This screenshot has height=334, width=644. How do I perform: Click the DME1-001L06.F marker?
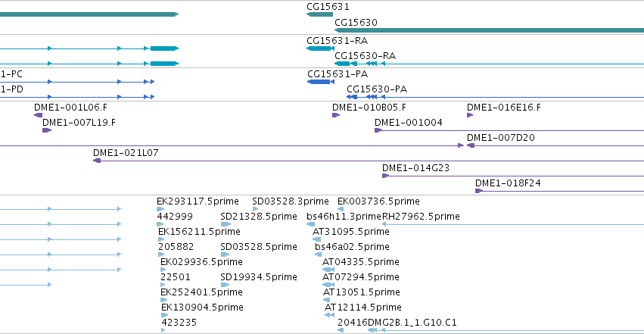[x=38, y=115]
